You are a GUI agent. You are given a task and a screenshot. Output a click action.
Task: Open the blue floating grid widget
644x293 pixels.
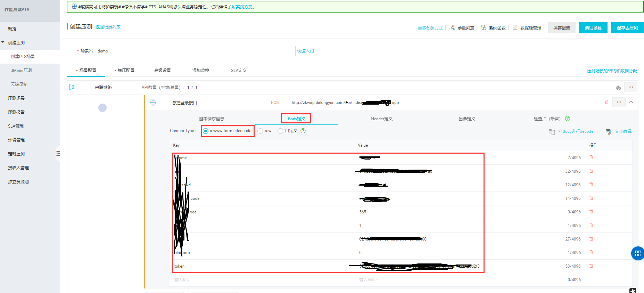click(x=638, y=253)
